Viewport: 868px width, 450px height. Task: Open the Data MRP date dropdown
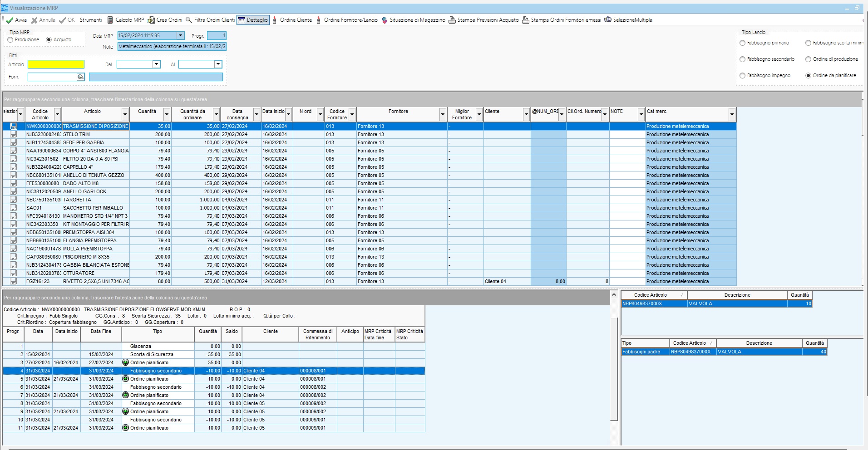click(x=180, y=35)
